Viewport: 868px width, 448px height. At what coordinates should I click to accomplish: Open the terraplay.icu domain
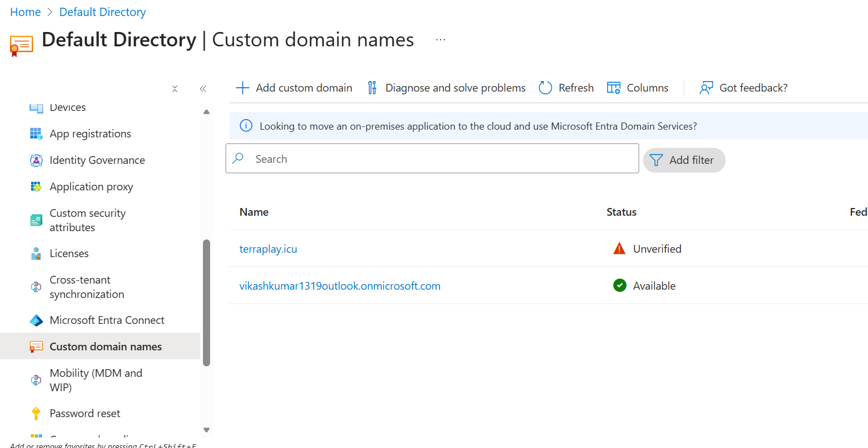268,249
